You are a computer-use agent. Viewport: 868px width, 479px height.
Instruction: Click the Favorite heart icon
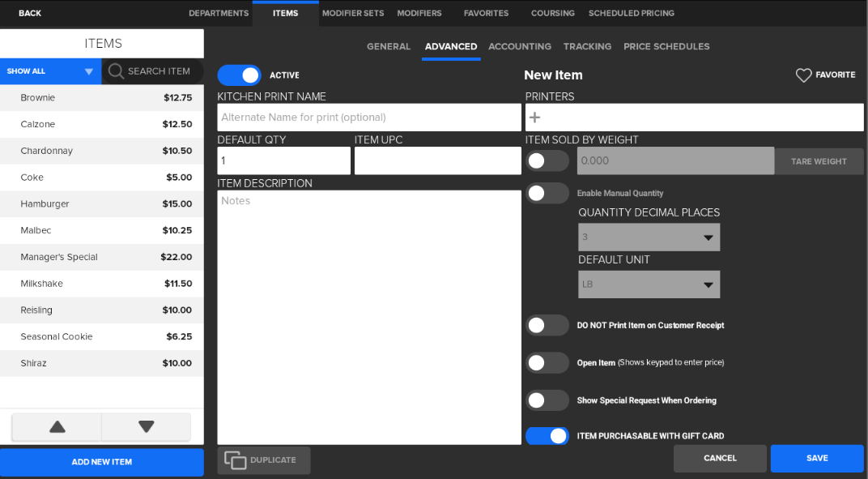click(803, 75)
